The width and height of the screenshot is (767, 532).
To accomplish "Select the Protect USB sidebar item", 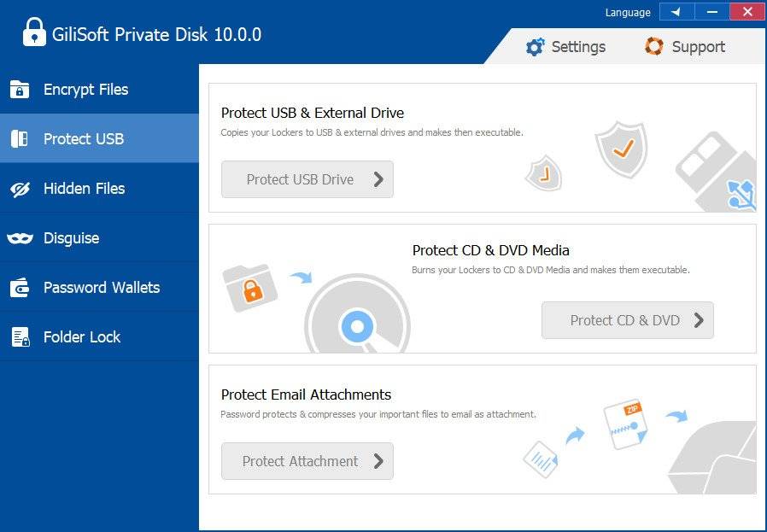I will coord(99,139).
